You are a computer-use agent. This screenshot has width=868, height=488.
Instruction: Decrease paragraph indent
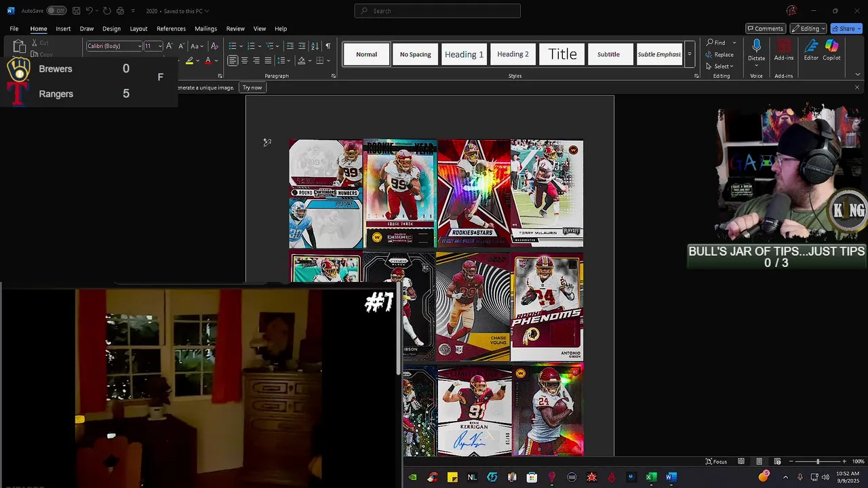pos(290,46)
